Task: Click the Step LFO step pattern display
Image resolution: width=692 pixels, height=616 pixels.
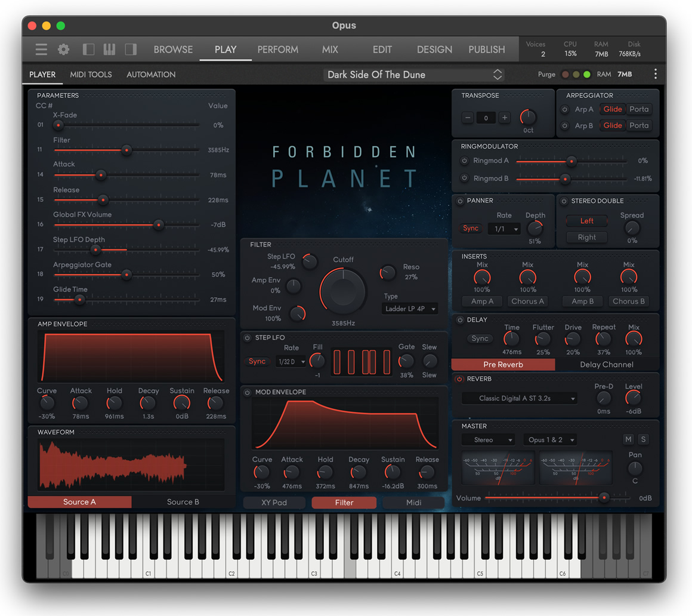Action: pyautogui.click(x=362, y=362)
